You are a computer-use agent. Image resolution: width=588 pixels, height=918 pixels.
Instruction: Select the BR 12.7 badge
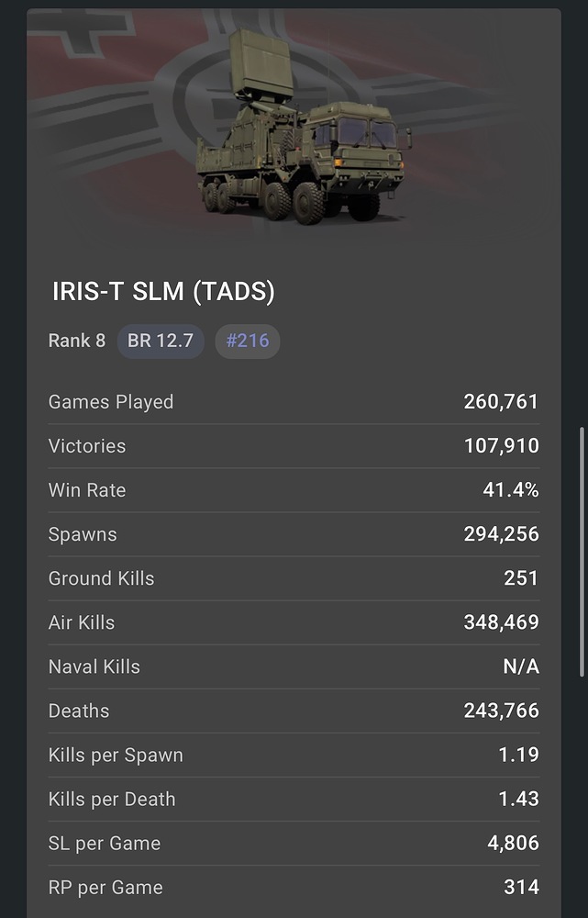click(x=161, y=341)
